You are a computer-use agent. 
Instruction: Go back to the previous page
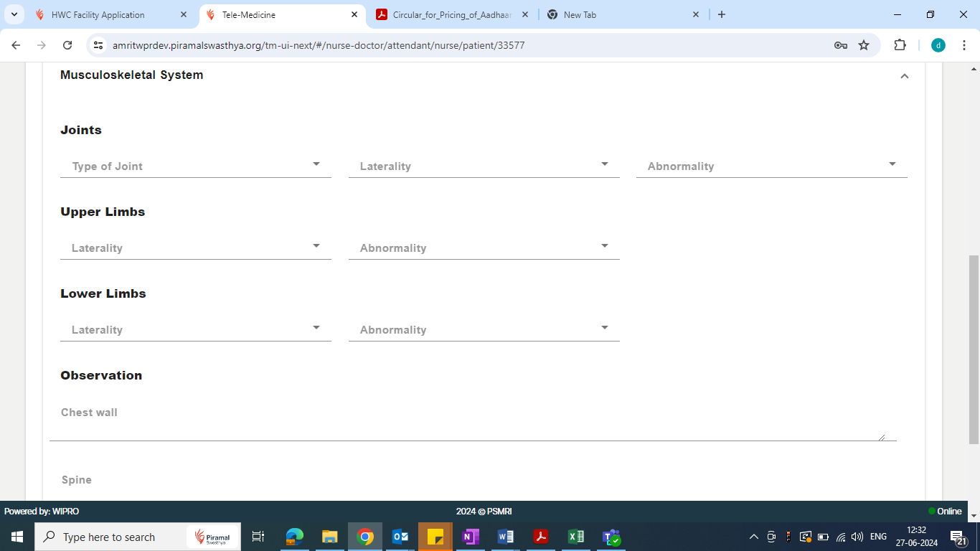(x=16, y=45)
